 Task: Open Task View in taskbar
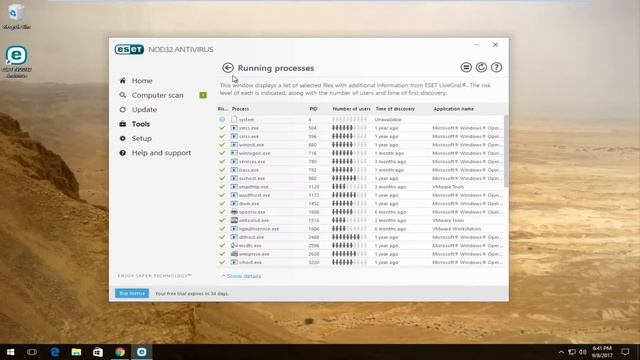32,352
